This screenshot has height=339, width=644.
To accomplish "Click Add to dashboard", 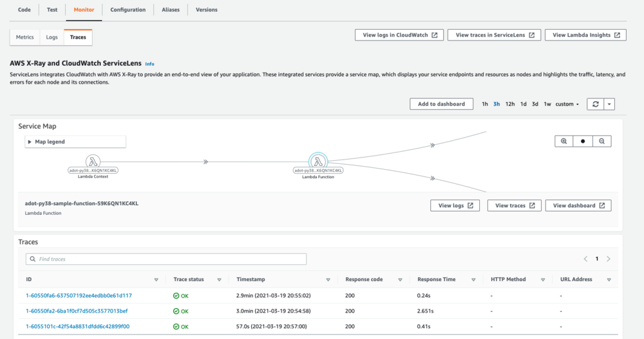I will [442, 104].
